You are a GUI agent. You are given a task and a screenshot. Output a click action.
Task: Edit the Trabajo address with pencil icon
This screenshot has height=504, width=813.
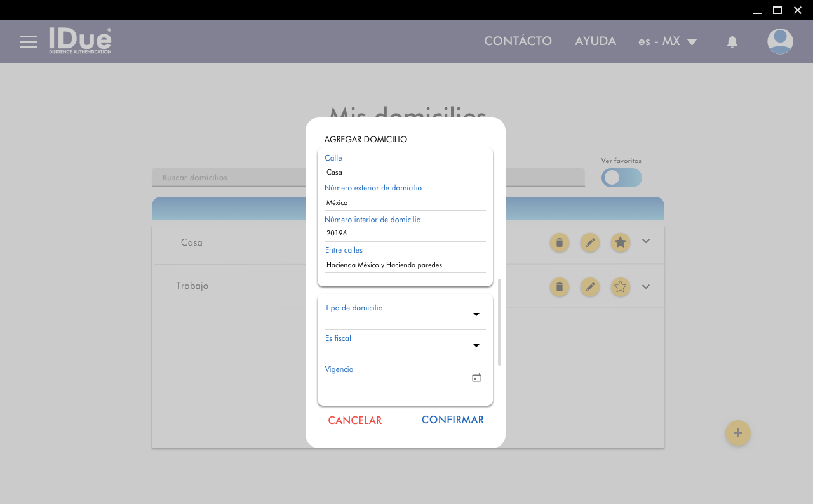tap(590, 287)
